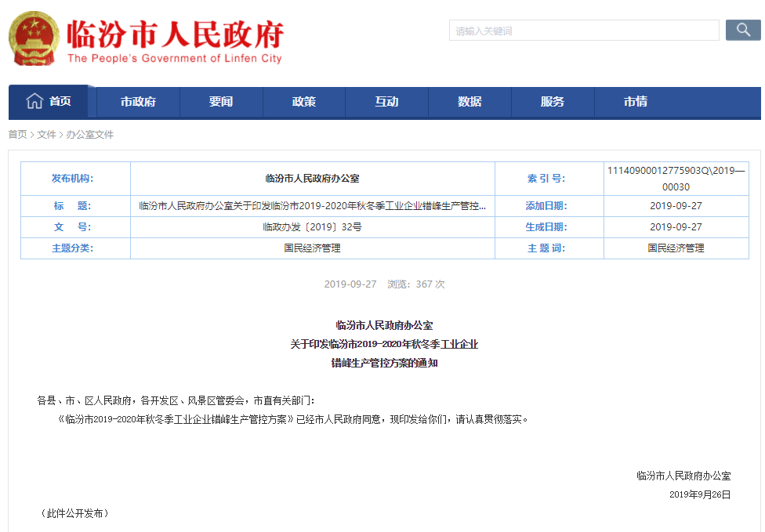Screen dimensions: 765x532
Task: Open the 市政府 menu item
Action: point(139,101)
